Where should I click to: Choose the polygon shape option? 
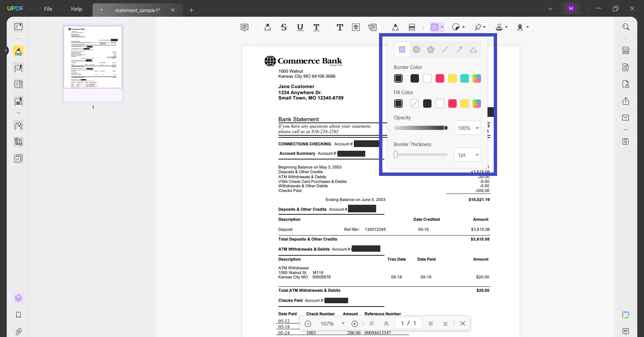pyautogui.click(x=431, y=50)
